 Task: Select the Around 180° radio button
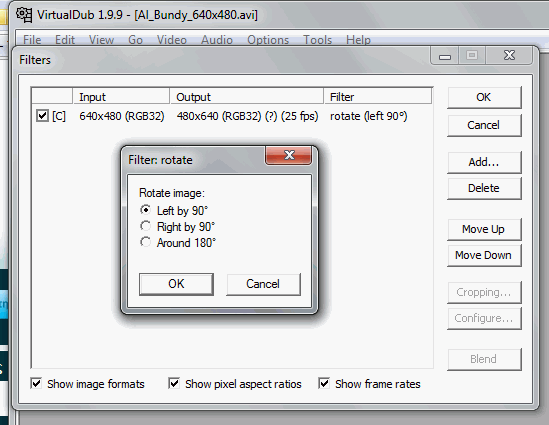pyautogui.click(x=145, y=242)
